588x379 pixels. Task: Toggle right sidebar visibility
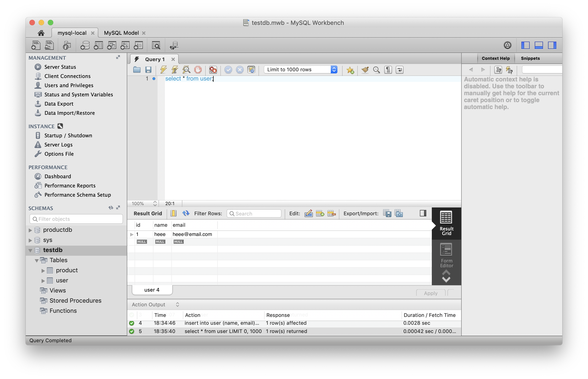552,45
